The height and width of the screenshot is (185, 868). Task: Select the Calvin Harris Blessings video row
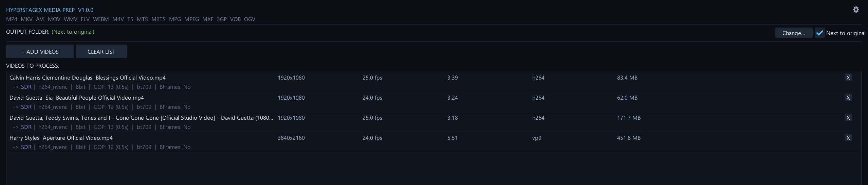88,78
